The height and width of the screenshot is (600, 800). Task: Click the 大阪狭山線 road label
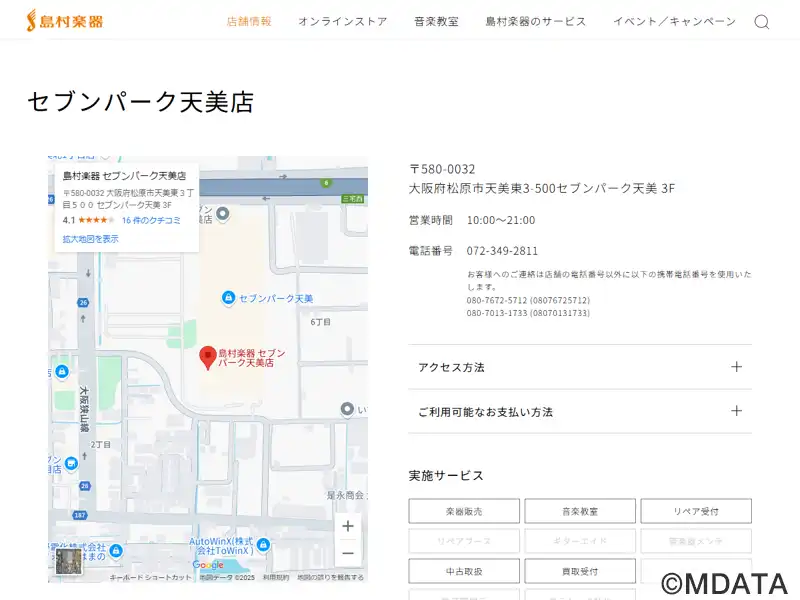click(84, 409)
